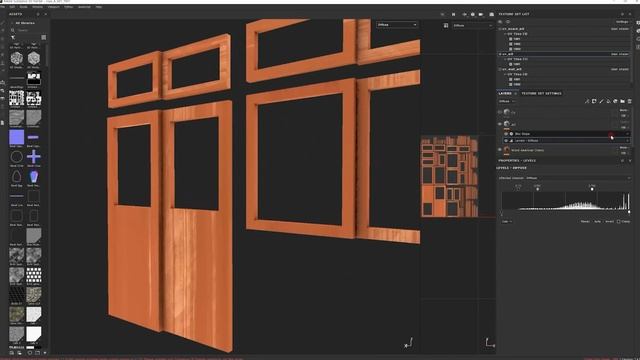Click the 2D view display icon beside Diffuse dropdown
The height and width of the screenshot is (360, 640).
point(446,25)
